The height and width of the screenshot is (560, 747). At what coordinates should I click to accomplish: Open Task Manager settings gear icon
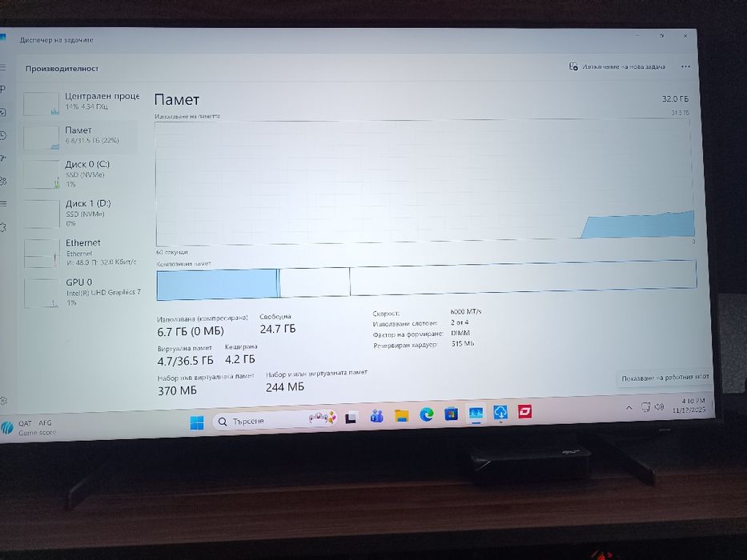point(3,401)
